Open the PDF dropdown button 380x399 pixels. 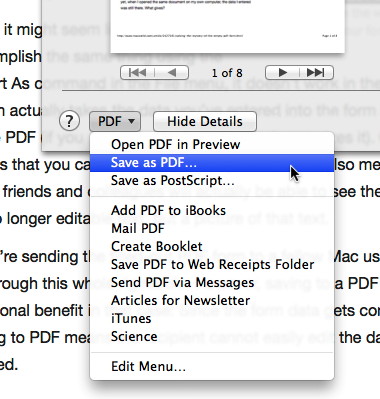point(115,121)
